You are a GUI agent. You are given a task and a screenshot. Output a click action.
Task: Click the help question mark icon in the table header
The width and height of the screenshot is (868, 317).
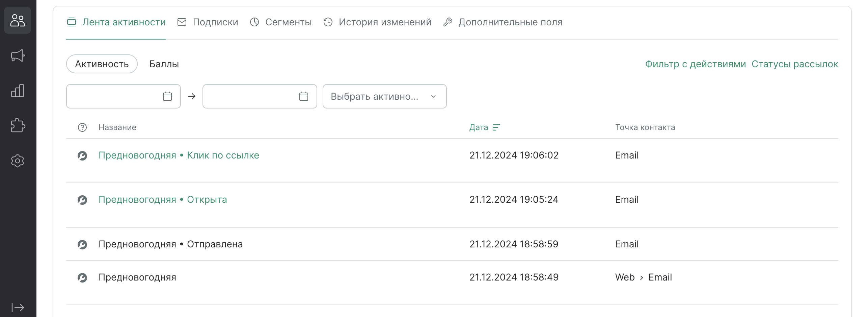point(82,127)
